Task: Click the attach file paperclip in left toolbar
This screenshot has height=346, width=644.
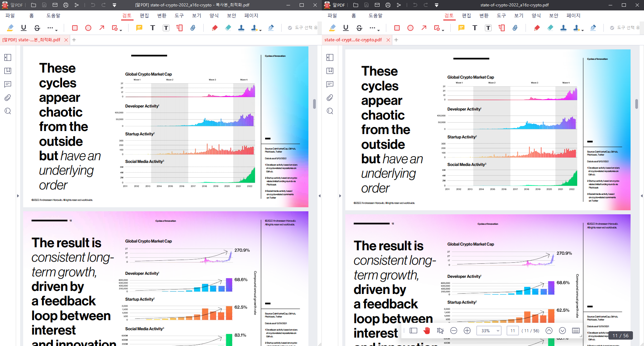Action: (x=193, y=28)
